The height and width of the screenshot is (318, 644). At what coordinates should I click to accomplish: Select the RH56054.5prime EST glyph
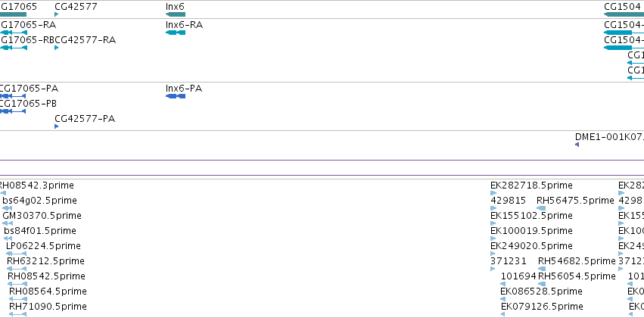(542, 284)
